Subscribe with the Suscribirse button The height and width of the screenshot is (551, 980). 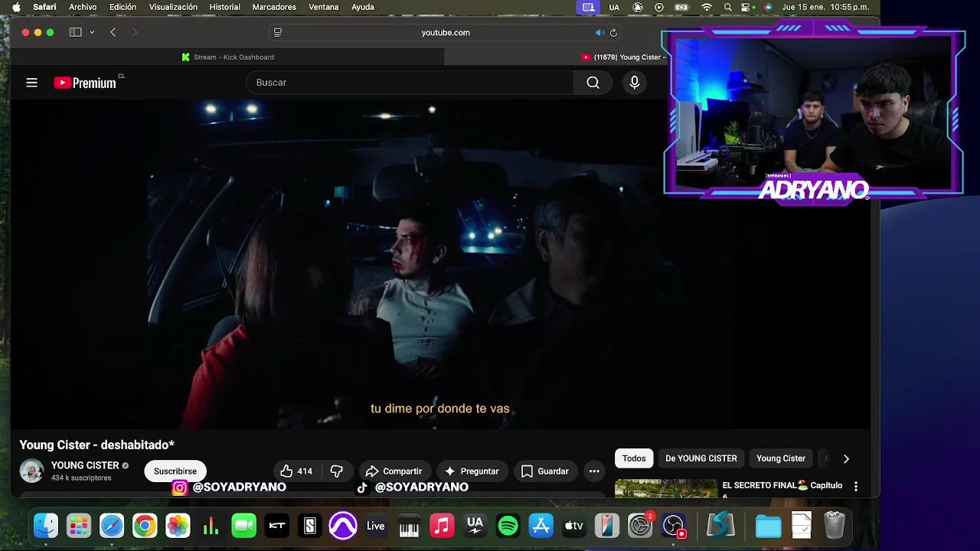coord(175,471)
